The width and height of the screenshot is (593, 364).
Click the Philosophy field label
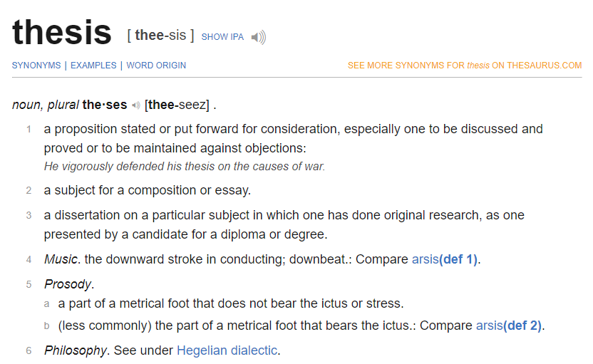(x=76, y=350)
